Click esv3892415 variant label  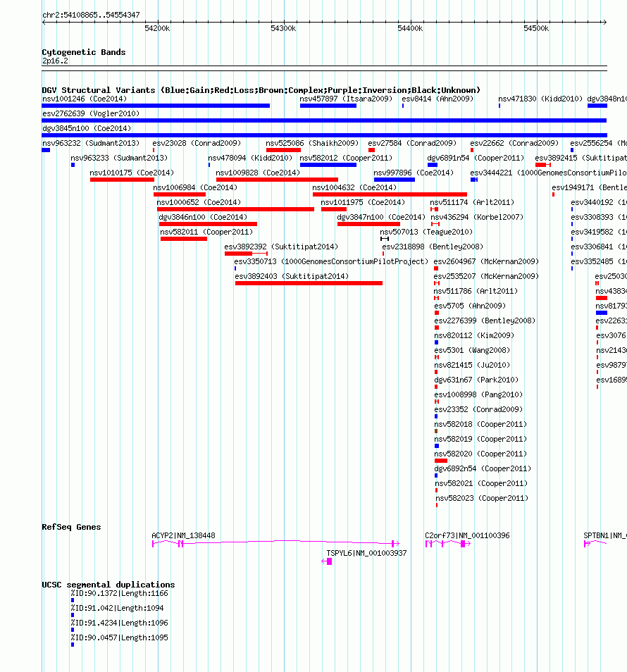(581, 158)
